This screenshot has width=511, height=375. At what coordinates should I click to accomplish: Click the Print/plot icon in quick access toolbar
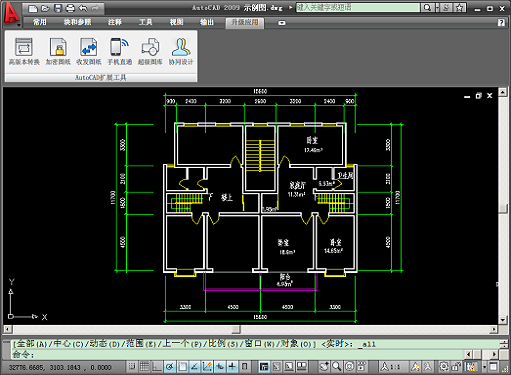pos(70,8)
